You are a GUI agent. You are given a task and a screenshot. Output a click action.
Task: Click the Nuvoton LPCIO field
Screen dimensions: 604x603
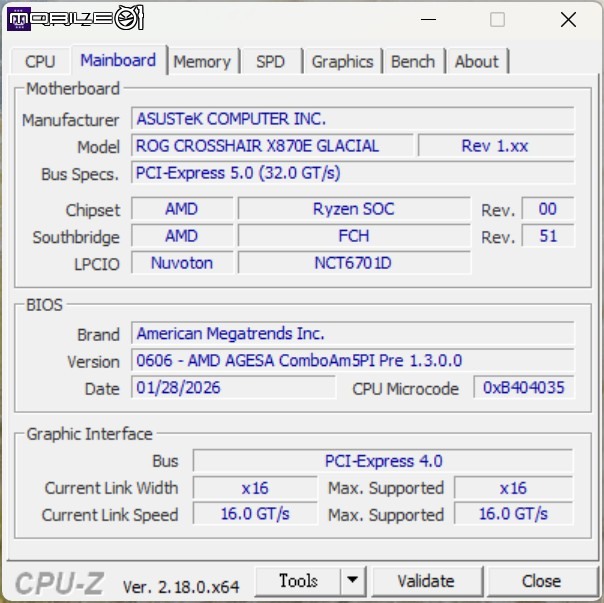point(182,263)
